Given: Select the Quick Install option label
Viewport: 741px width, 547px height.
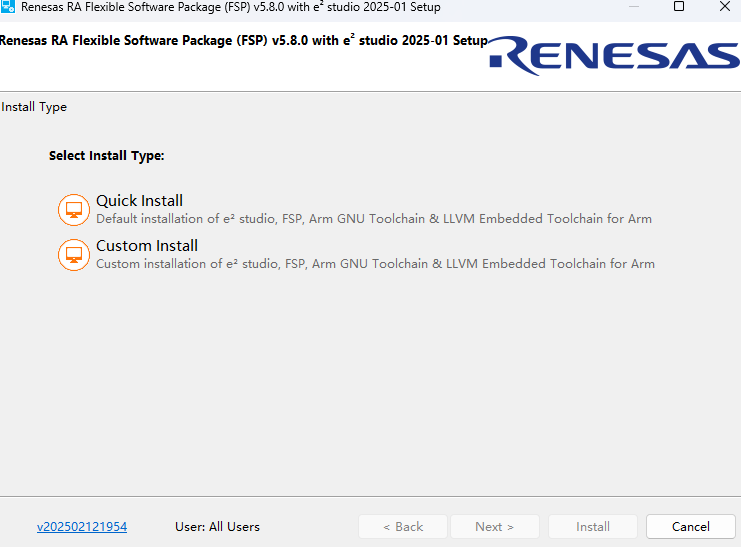Looking at the screenshot, I should (x=139, y=201).
